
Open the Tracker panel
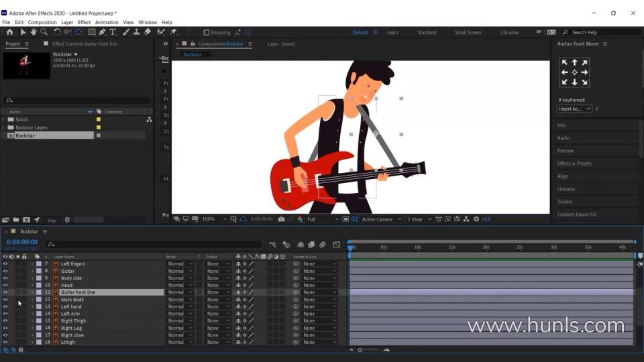565,201
